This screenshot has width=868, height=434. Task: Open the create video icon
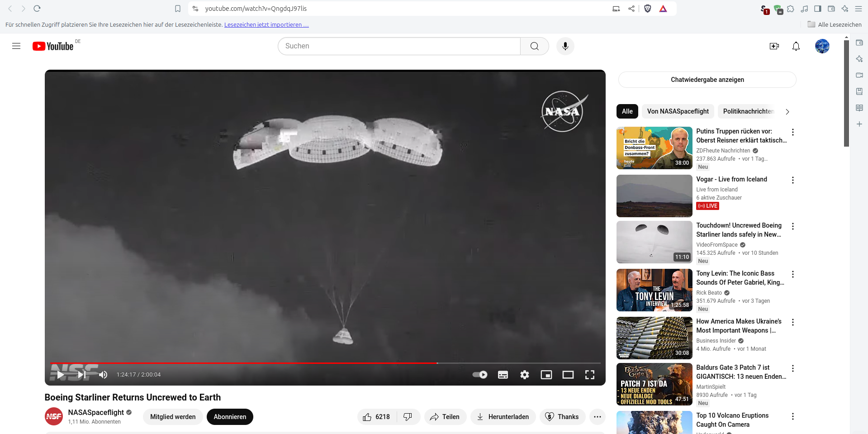(774, 46)
